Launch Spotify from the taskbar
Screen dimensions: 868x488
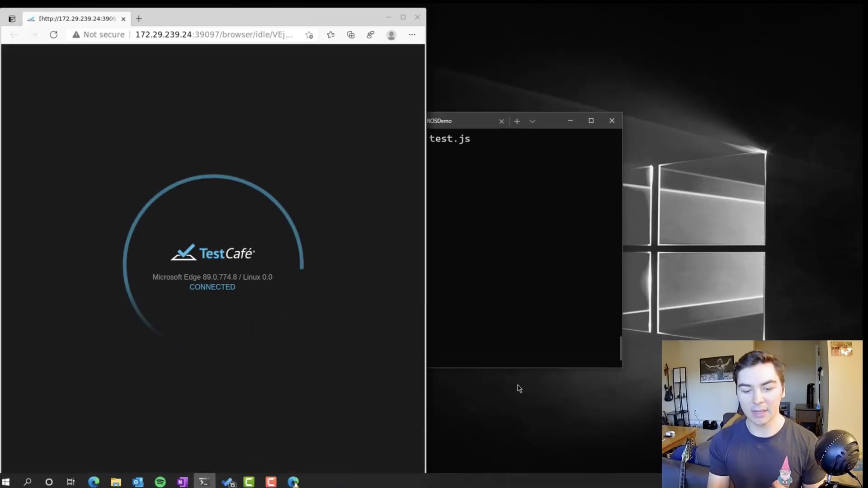click(160, 482)
